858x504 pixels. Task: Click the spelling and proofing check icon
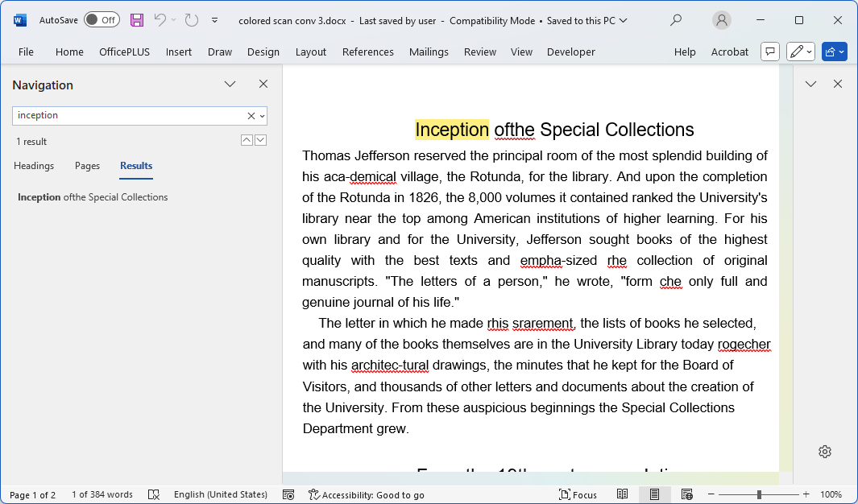[154, 494]
